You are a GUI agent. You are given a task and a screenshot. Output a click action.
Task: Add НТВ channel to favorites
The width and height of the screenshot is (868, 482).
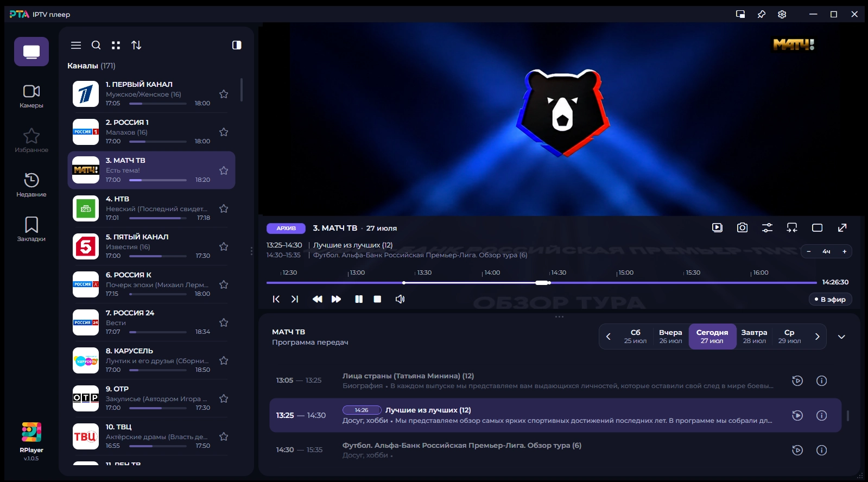pos(224,208)
